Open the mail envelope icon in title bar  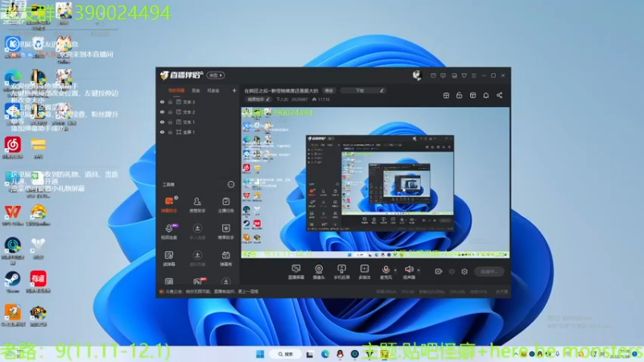click(433, 76)
